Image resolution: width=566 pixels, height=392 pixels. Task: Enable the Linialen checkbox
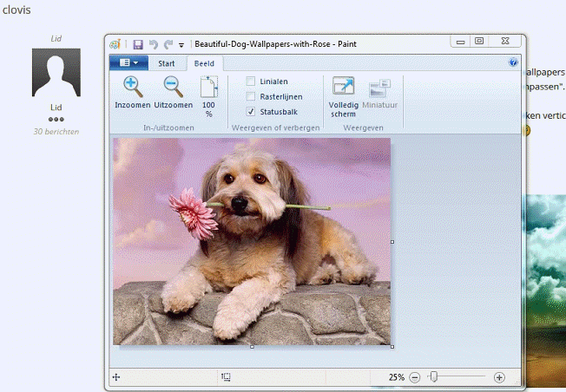(251, 82)
